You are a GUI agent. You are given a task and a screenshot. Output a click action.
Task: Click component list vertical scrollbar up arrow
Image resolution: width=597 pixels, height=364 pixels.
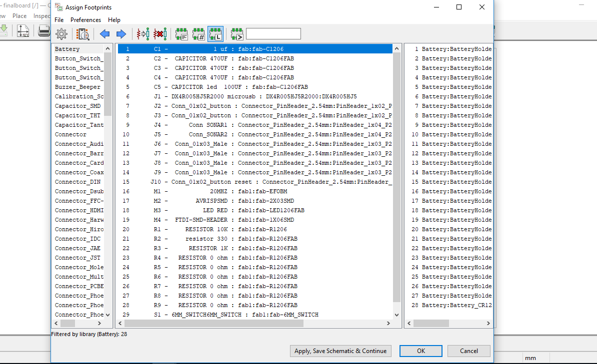click(x=396, y=49)
